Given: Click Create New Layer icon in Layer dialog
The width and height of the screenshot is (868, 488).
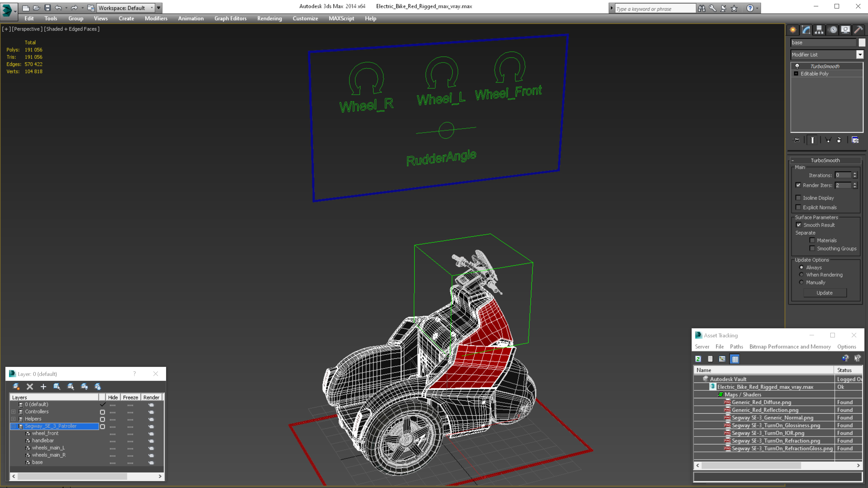Looking at the screenshot, I should coord(16,386).
